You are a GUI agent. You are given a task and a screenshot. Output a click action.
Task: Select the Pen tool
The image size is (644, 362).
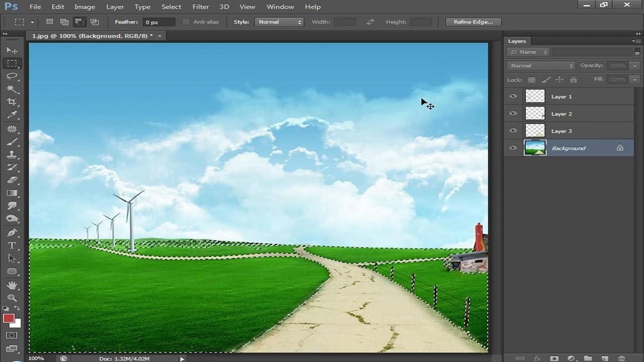[x=12, y=232]
